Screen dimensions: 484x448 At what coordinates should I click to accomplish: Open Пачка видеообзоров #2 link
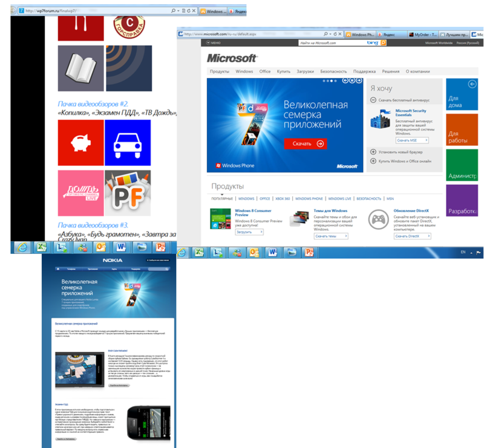click(93, 103)
